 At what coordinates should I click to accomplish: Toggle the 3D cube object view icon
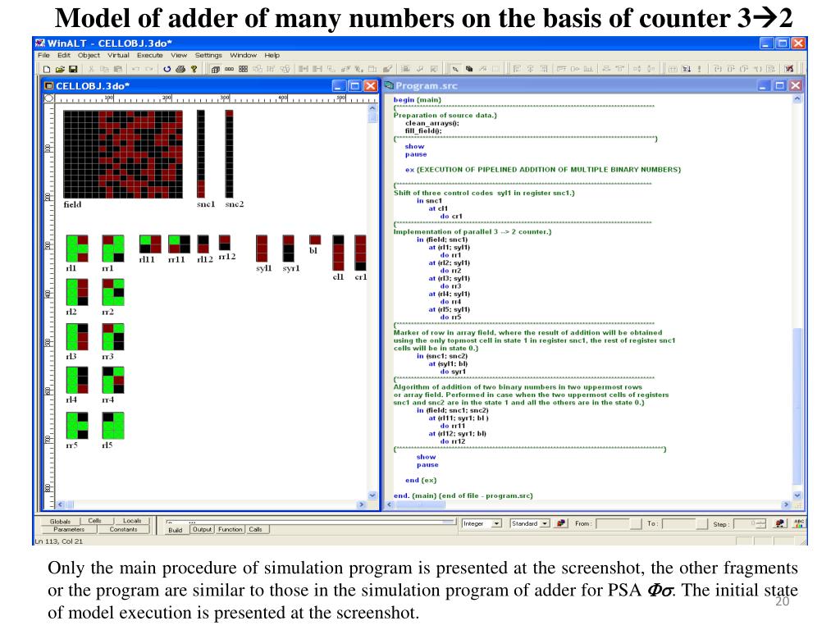(x=215, y=69)
